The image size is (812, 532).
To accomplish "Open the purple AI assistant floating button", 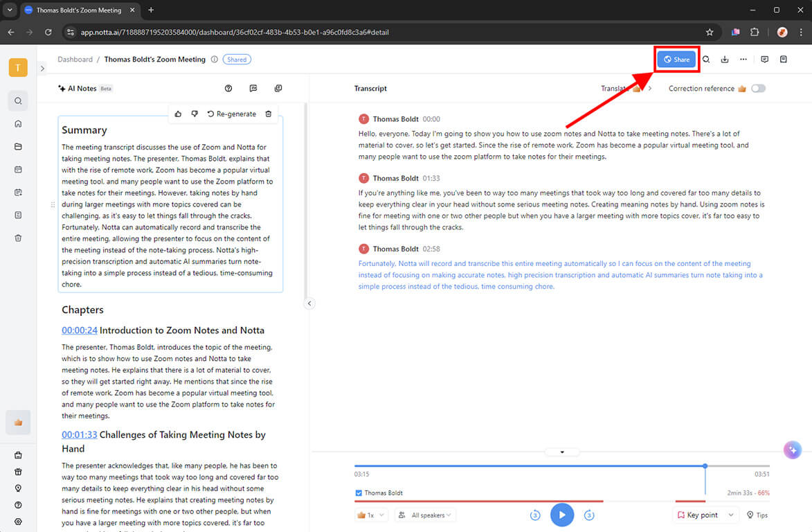I will 793,450.
